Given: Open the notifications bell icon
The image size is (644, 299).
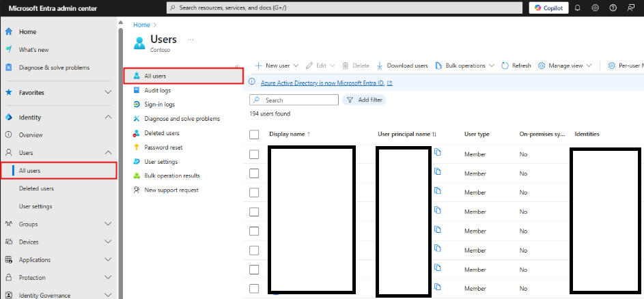Looking at the screenshot, I should pos(577,8).
